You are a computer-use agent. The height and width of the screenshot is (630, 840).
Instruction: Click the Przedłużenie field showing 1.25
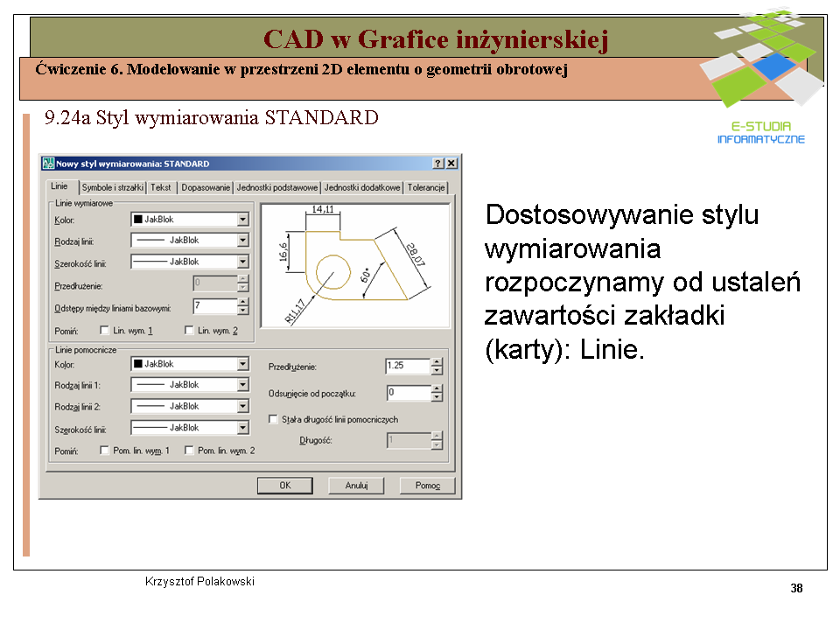407,367
